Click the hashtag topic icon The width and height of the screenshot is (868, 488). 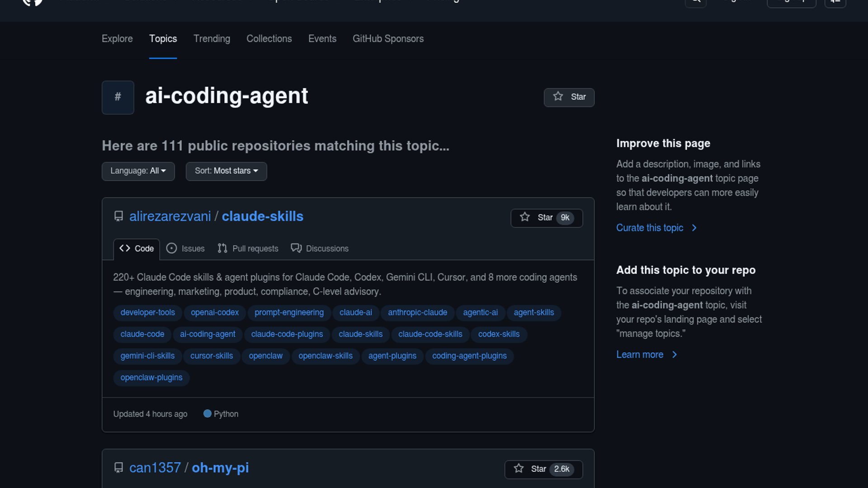tap(118, 97)
